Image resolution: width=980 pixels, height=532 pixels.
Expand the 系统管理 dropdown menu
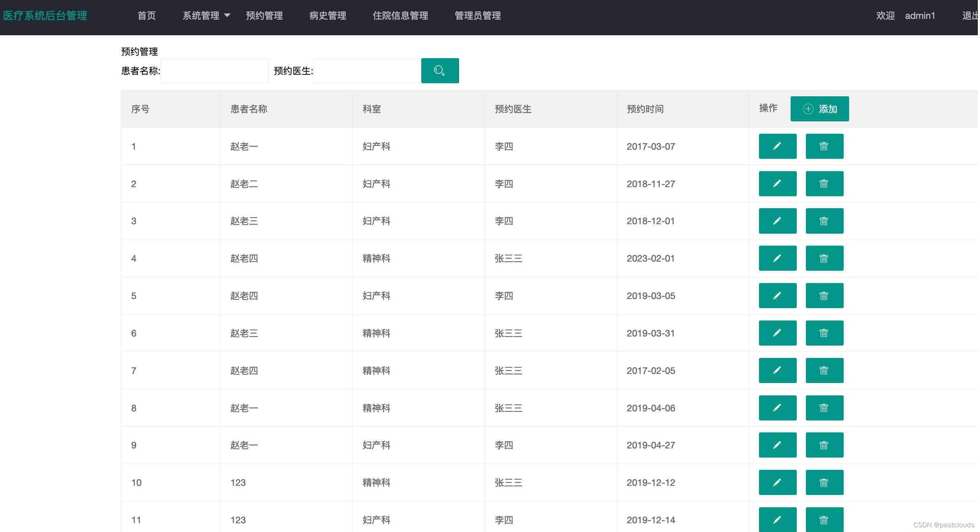[x=206, y=16]
